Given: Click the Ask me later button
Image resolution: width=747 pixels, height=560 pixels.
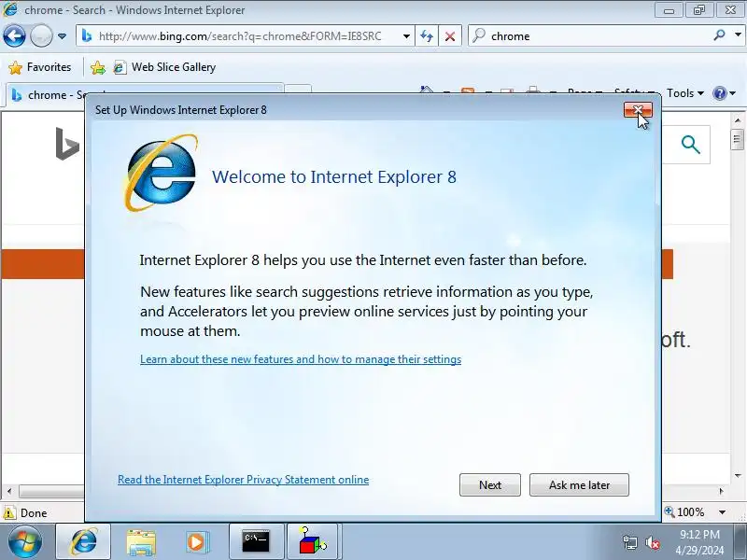Looking at the screenshot, I should pyautogui.click(x=579, y=484).
